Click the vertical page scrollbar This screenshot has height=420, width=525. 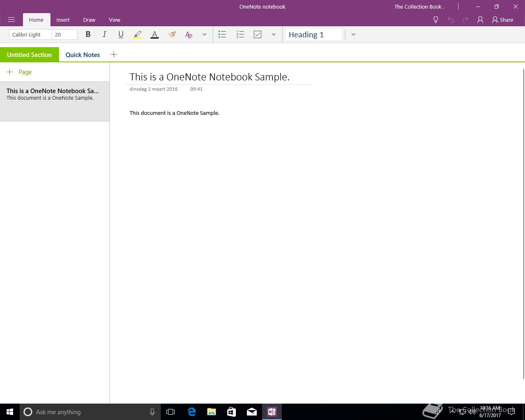[523, 224]
